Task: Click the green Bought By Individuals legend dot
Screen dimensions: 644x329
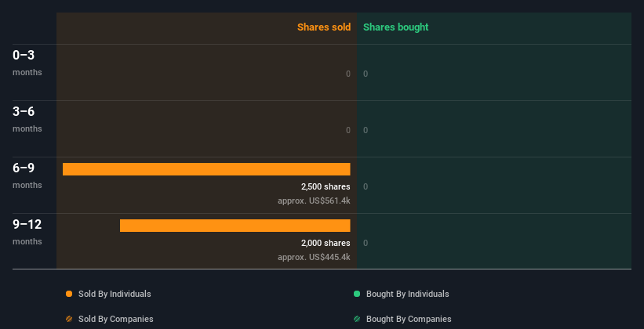Action: point(357,294)
